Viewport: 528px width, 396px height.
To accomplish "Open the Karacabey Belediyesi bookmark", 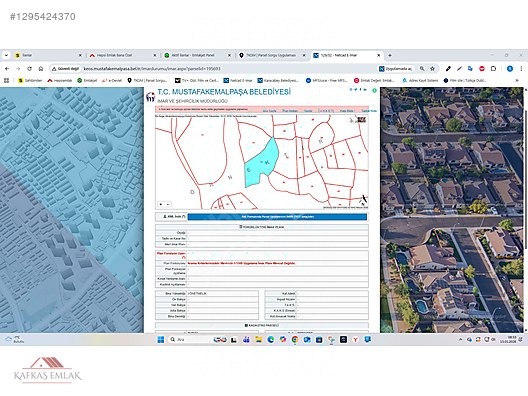I will click(x=278, y=80).
